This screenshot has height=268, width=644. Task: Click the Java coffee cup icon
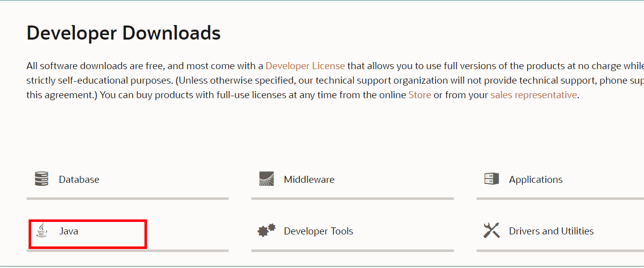point(42,230)
